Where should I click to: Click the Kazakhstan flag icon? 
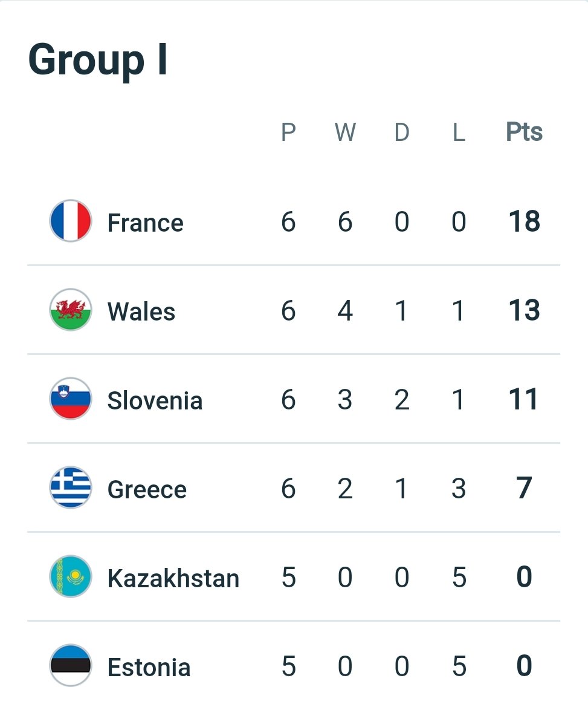[71, 577]
